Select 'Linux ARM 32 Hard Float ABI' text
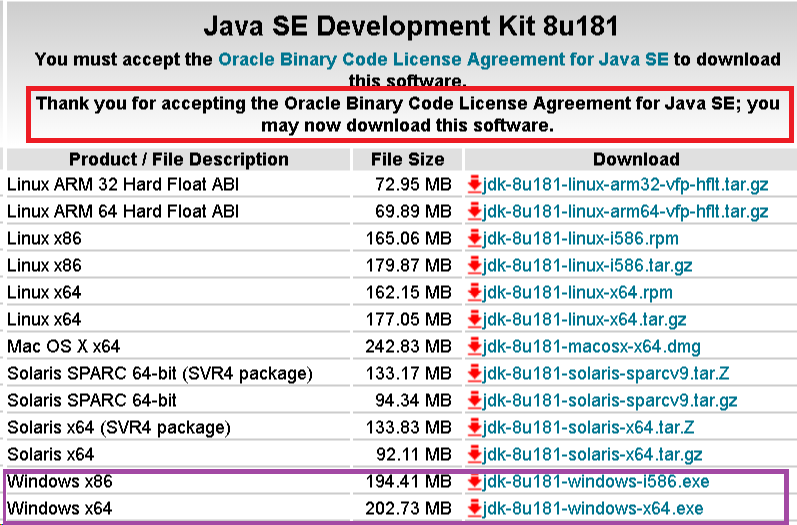The width and height of the screenshot is (797, 525). coord(123,184)
